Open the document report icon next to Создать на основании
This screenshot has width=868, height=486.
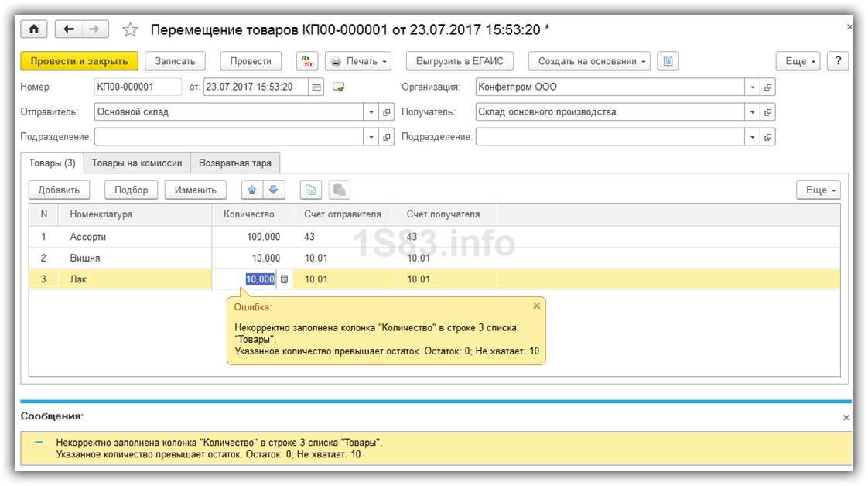coord(668,61)
